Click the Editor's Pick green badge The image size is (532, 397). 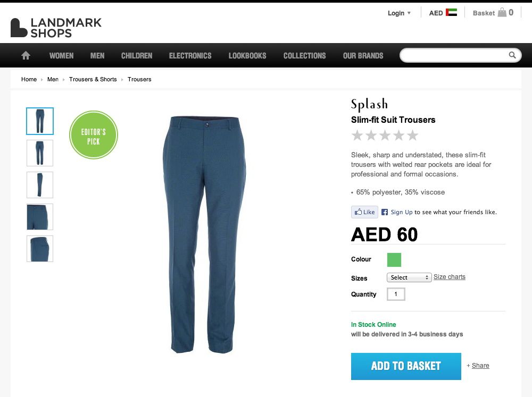click(94, 134)
